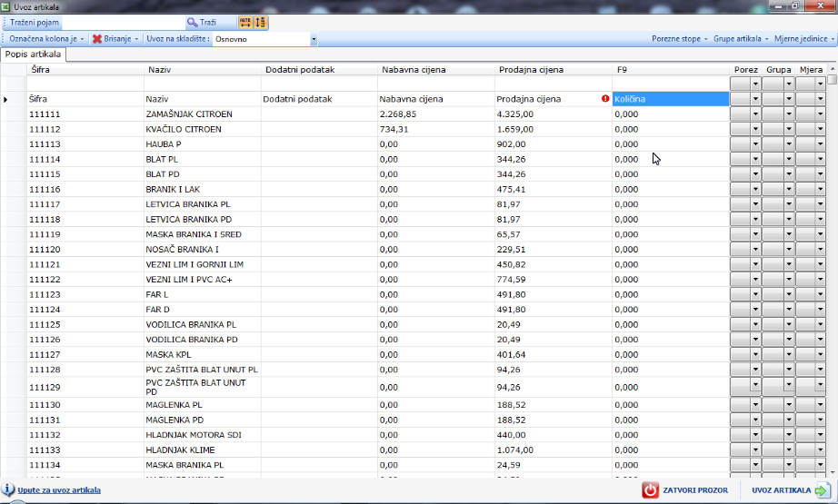This screenshot has width=838, height=504.
Task: Open Grupa dropdown in MAGLENKA PL row
Action: click(788, 405)
